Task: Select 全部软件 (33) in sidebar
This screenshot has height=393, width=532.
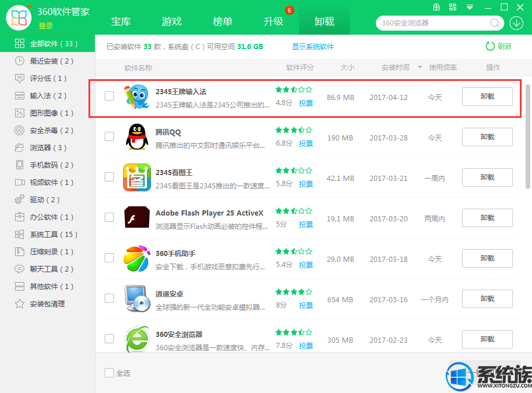Action: 47,43
